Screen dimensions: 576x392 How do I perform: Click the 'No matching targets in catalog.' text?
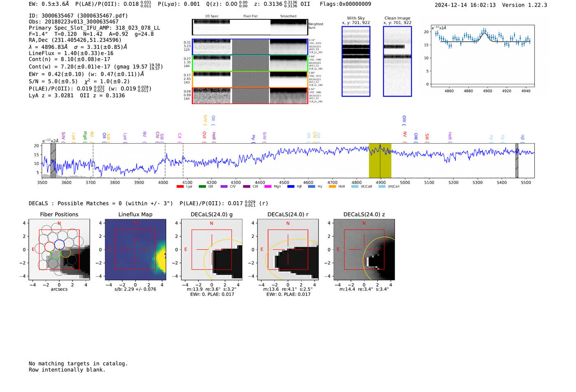[78, 364]
